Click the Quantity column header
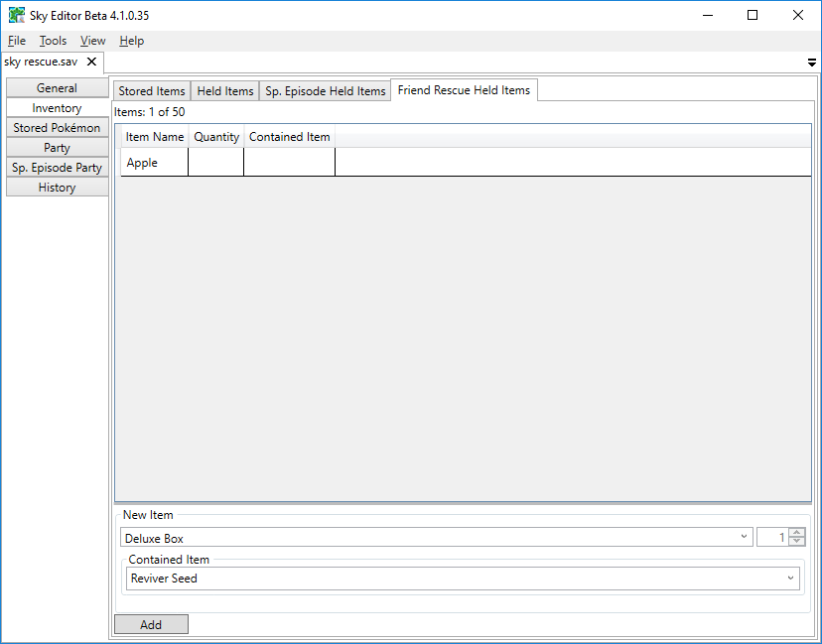Image resolution: width=822 pixels, height=644 pixels. 216,137
